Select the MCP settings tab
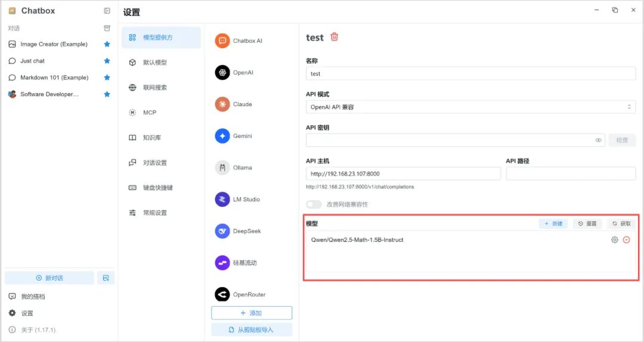The image size is (644, 342). click(161, 113)
